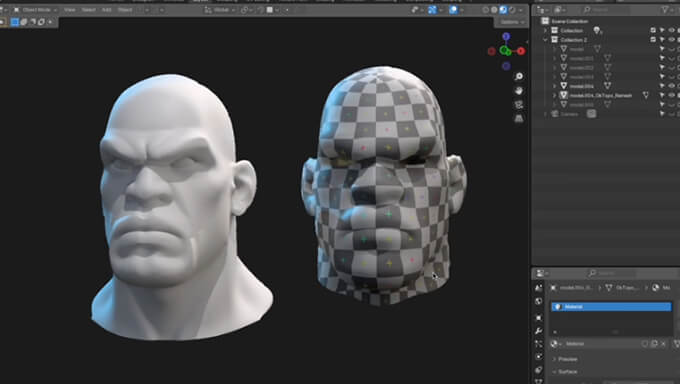Click the red X axis on navigation gizmo

click(521, 51)
